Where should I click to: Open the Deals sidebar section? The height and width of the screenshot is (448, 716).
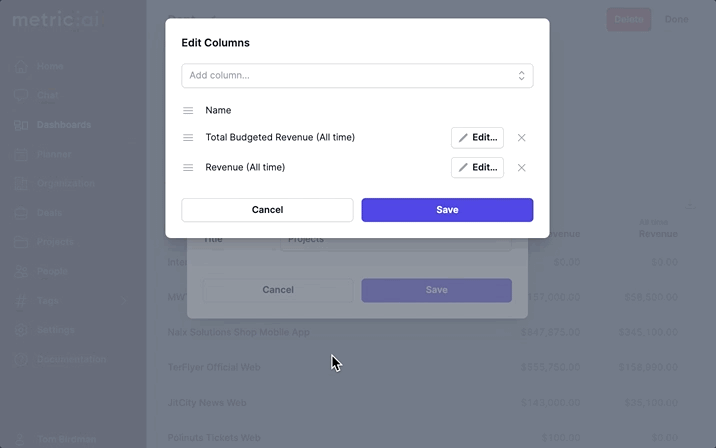pyautogui.click(x=50, y=213)
